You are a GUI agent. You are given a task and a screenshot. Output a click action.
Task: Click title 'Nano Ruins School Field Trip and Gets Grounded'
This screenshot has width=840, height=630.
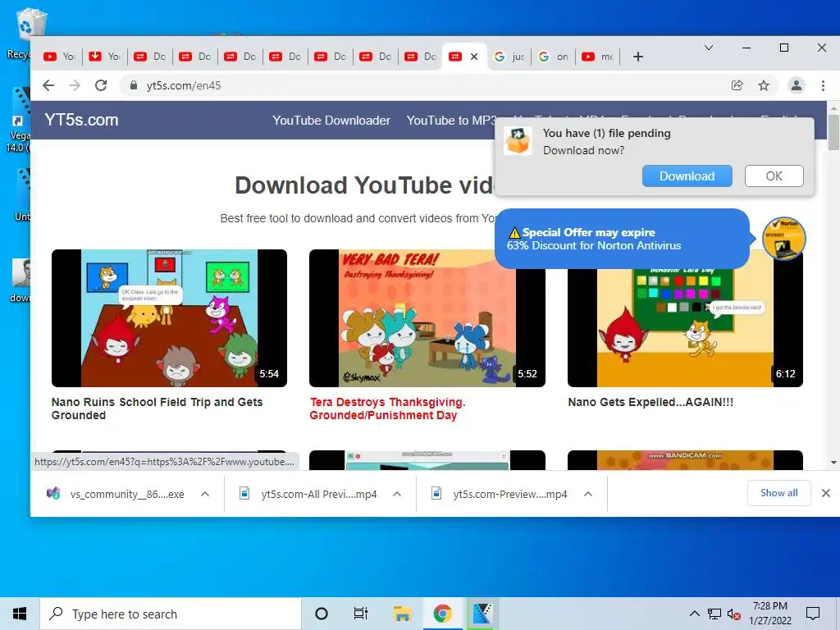[x=157, y=409]
